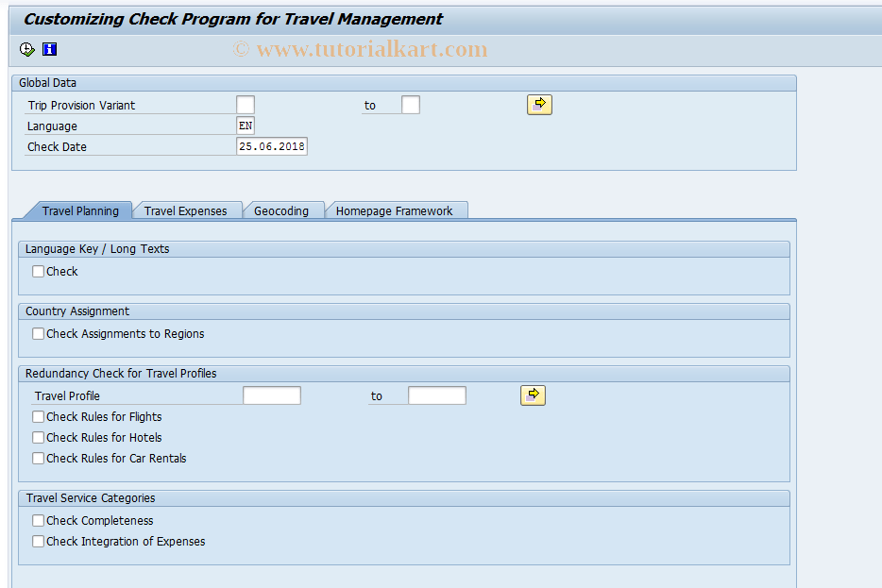Enable Check Rules for Flights
882x588 pixels.
pos(38,416)
